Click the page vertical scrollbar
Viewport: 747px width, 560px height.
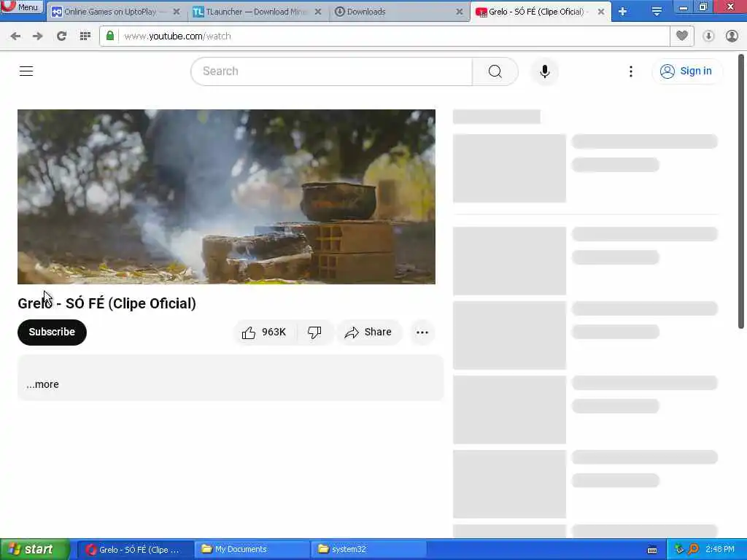741,190
